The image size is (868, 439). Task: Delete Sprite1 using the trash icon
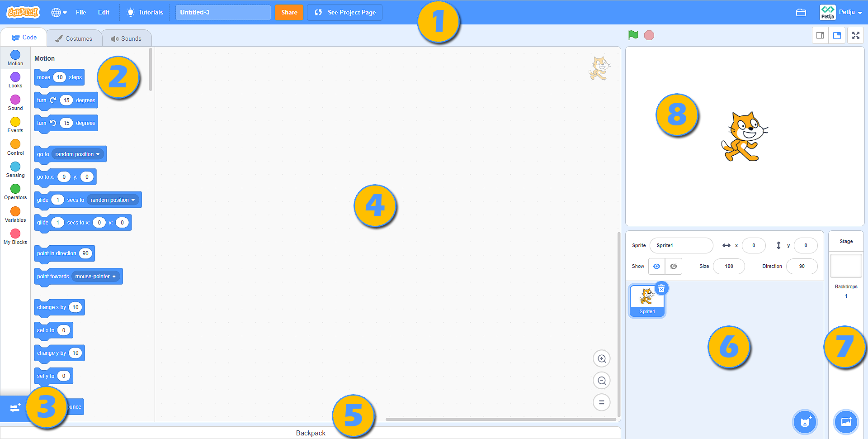(661, 289)
